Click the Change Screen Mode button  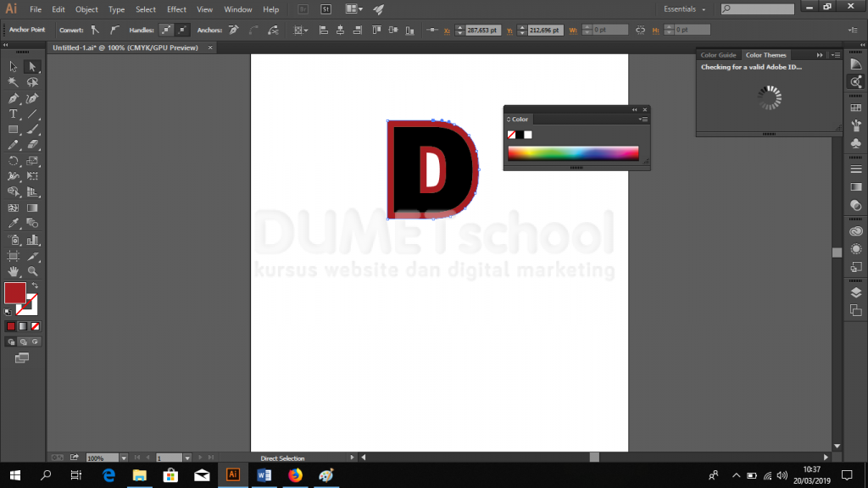tap(21, 358)
